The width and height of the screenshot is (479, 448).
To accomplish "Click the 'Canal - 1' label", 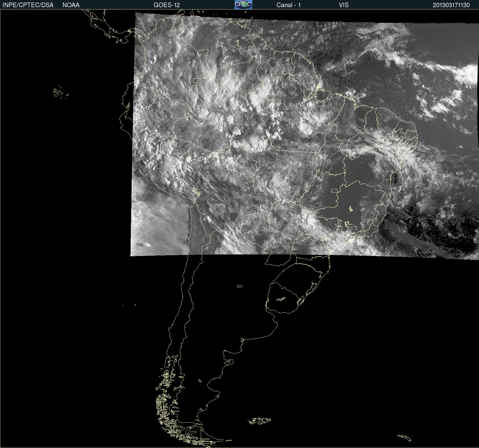I will [x=288, y=5].
